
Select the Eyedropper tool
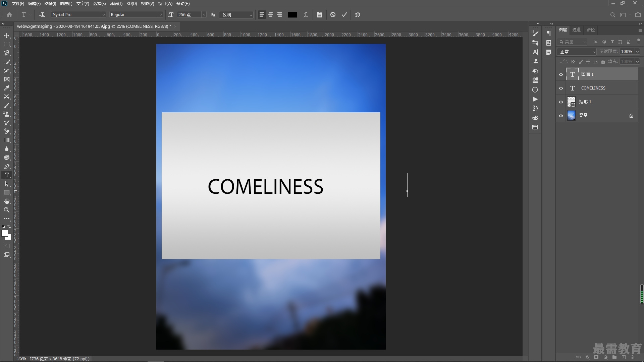coord(7,88)
